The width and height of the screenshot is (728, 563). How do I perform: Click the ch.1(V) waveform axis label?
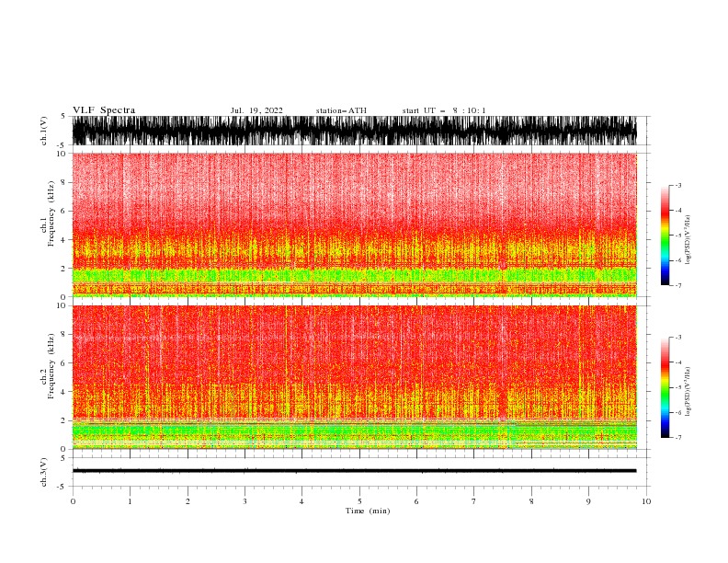(44, 131)
